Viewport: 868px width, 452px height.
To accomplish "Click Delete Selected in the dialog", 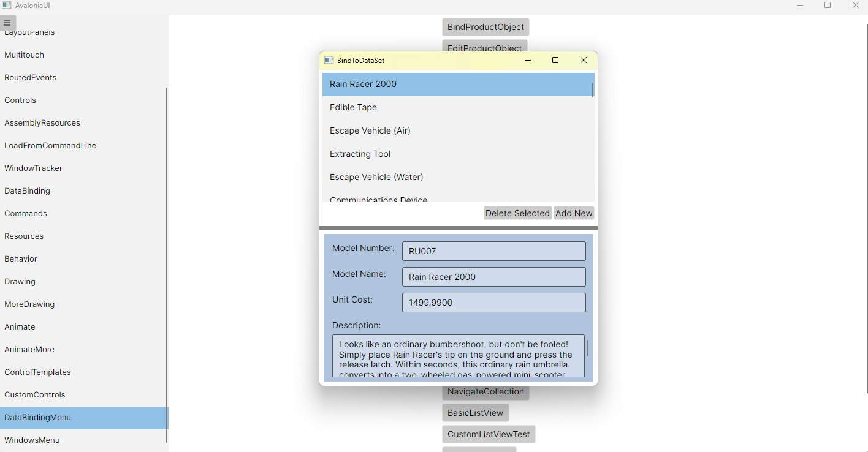I will [x=518, y=213].
